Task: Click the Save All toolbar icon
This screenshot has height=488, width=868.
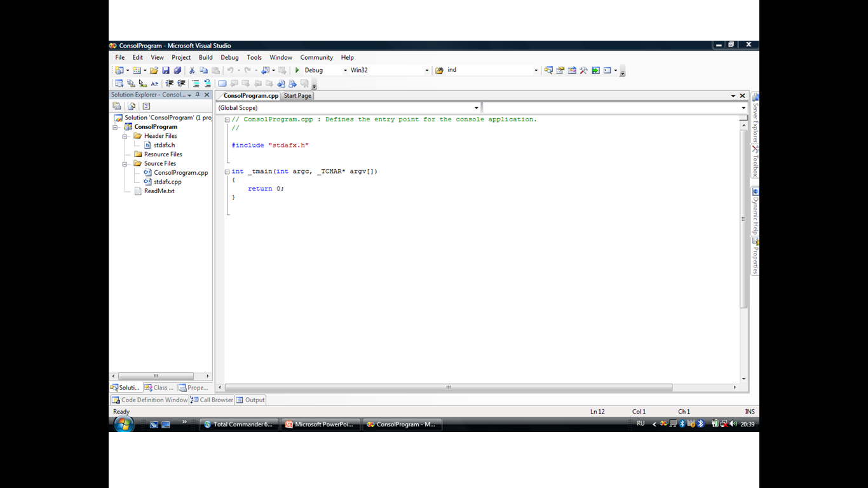Action: tap(177, 71)
